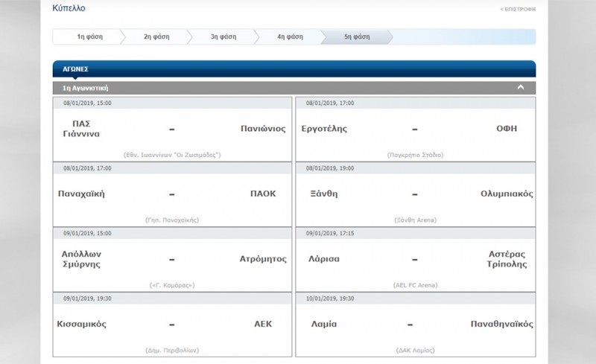This screenshot has width=596, height=364.
Task: Click the ΠΑΟΚ team name
Action: click(263, 194)
